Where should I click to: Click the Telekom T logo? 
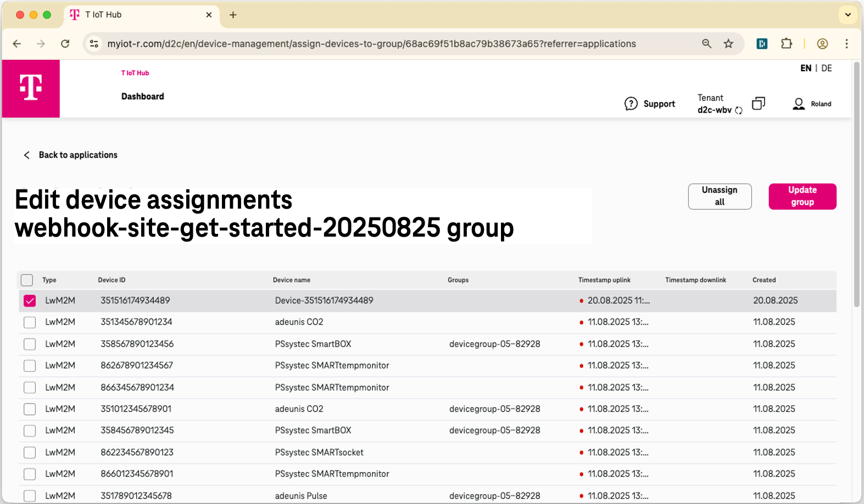[31, 88]
